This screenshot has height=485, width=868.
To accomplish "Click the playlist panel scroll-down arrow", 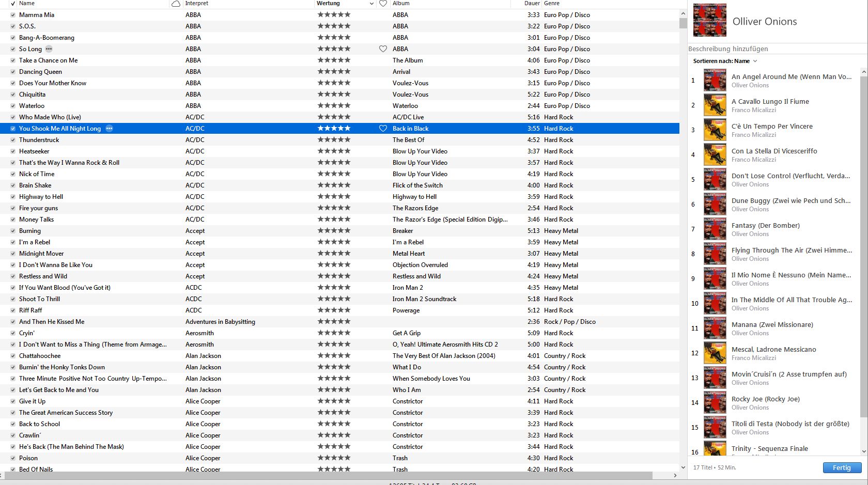I will tap(863, 452).
